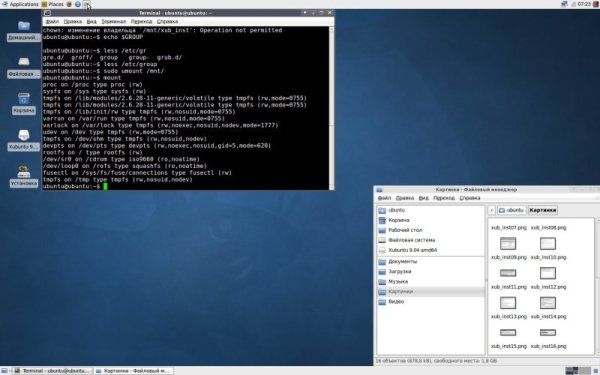600x375 pixels.
Task: Launch the web browser icon in top panel
Action: [x=69, y=4]
